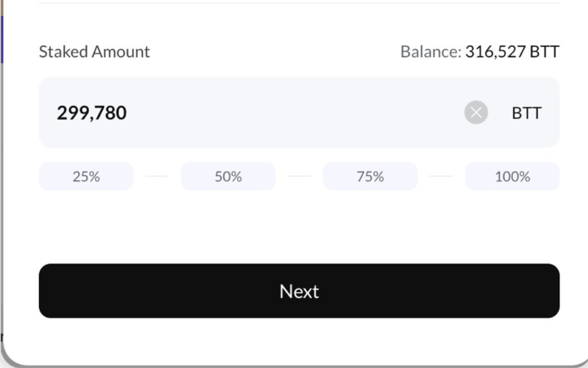Click the blank white area below Next button
The width and height of the screenshot is (588, 368).
click(299, 340)
